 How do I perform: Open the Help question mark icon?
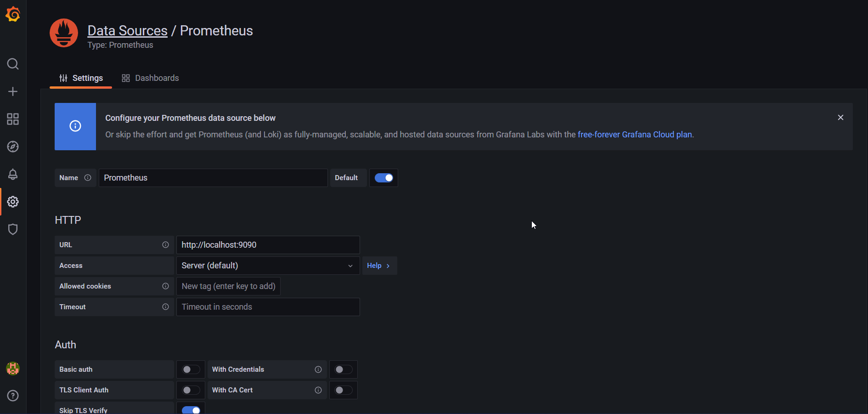[x=13, y=396]
